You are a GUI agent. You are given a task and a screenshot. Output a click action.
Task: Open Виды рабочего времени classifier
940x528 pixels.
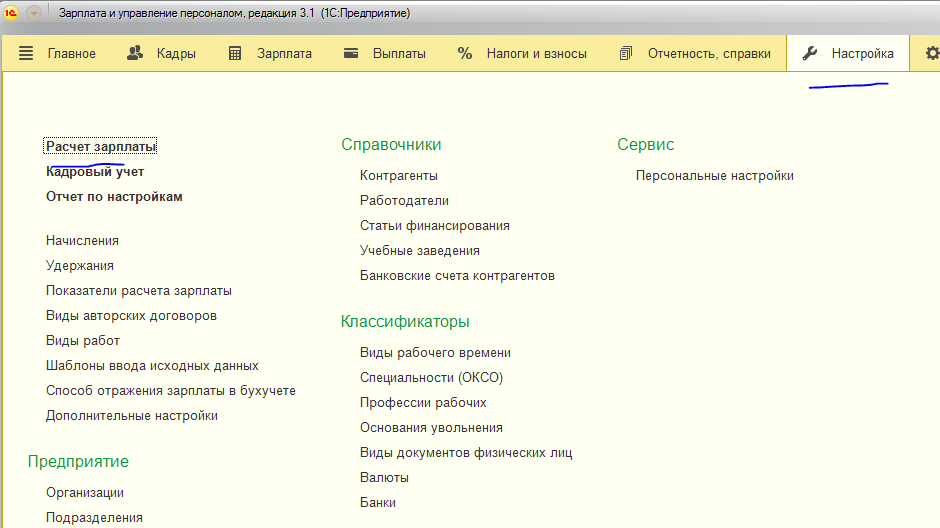435,352
